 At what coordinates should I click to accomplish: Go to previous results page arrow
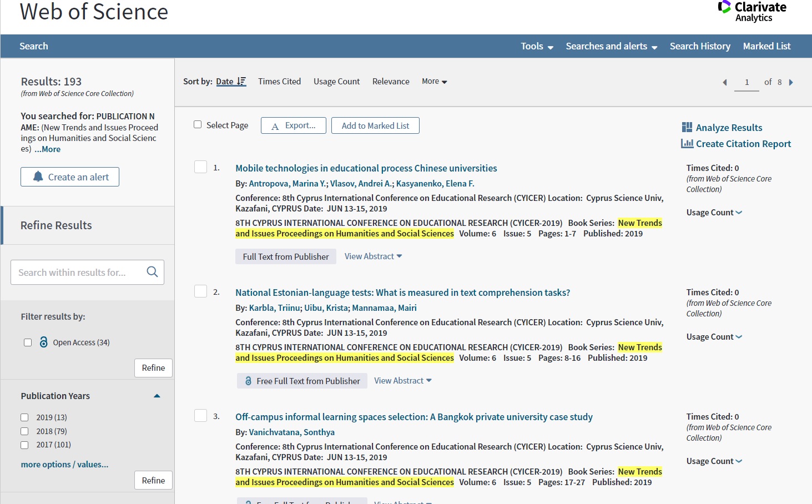[x=724, y=82]
